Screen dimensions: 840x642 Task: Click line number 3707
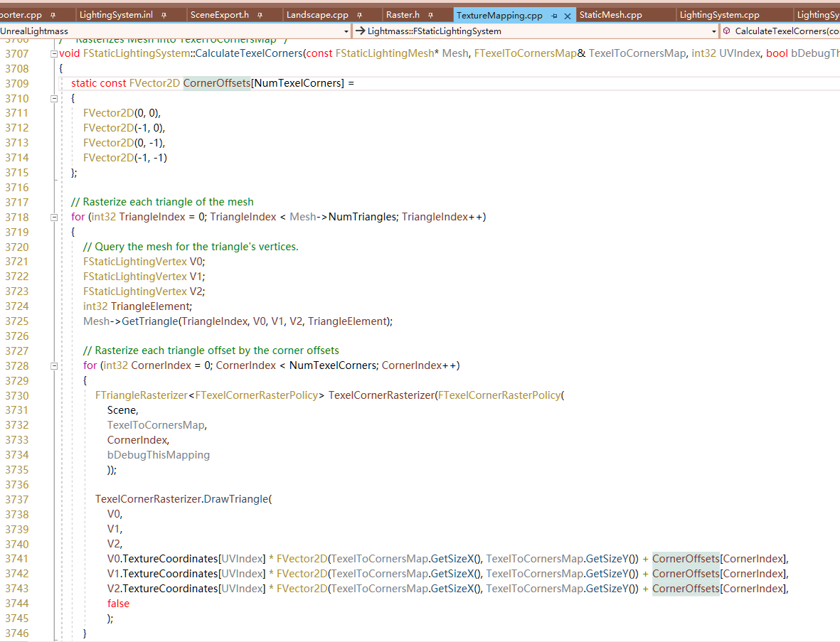point(16,54)
